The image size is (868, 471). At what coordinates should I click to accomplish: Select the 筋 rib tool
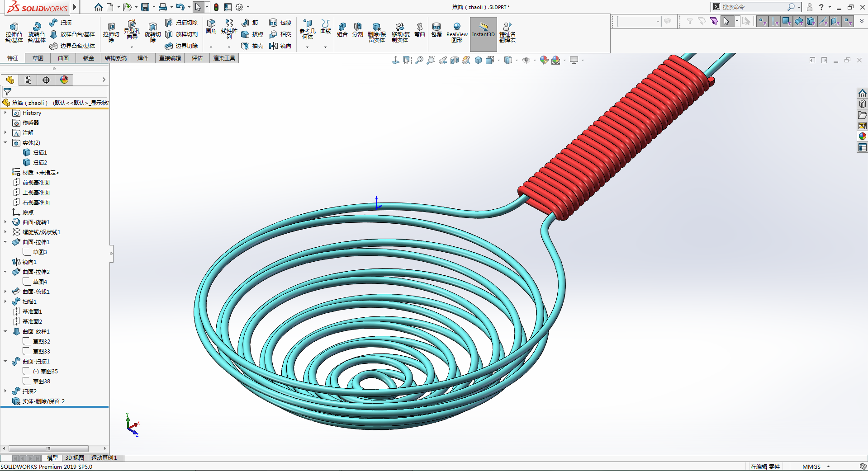[x=250, y=22]
